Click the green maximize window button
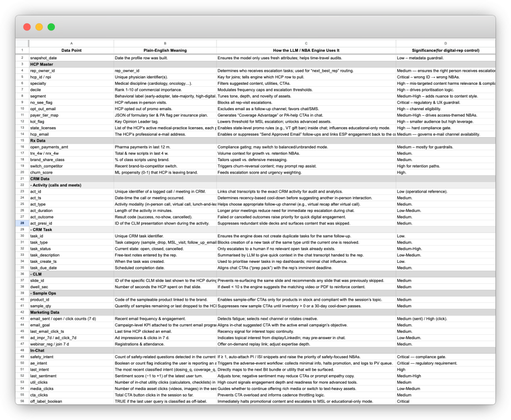Screen dimensions: 511x420 [x=51, y=27]
